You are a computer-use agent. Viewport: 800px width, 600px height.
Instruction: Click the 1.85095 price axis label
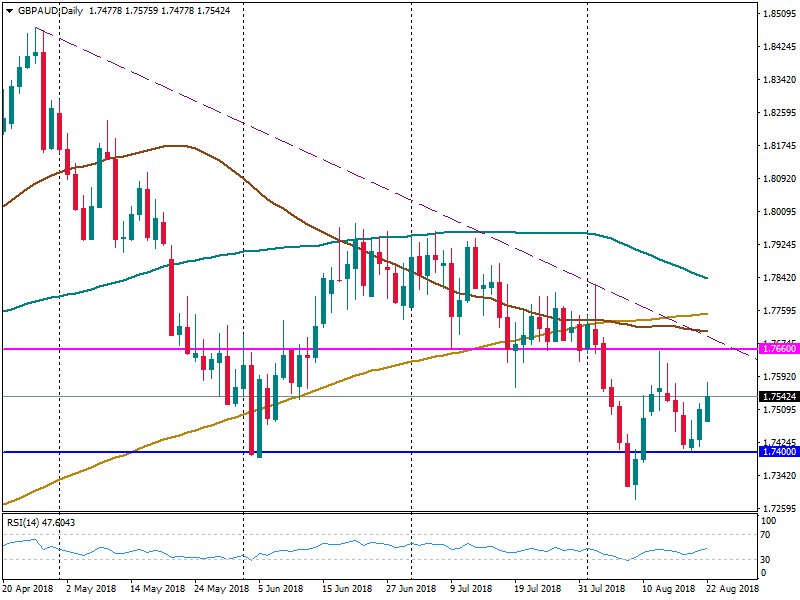tap(778, 14)
